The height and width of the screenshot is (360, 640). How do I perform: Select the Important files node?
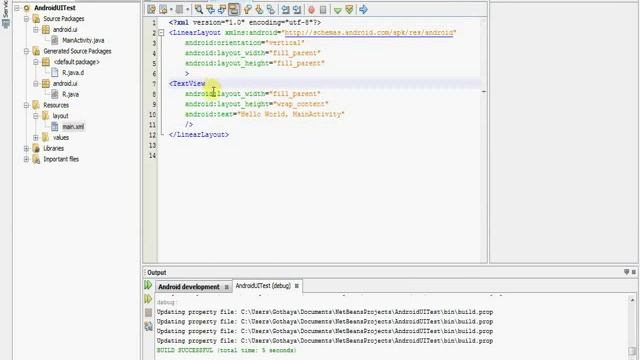point(61,159)
